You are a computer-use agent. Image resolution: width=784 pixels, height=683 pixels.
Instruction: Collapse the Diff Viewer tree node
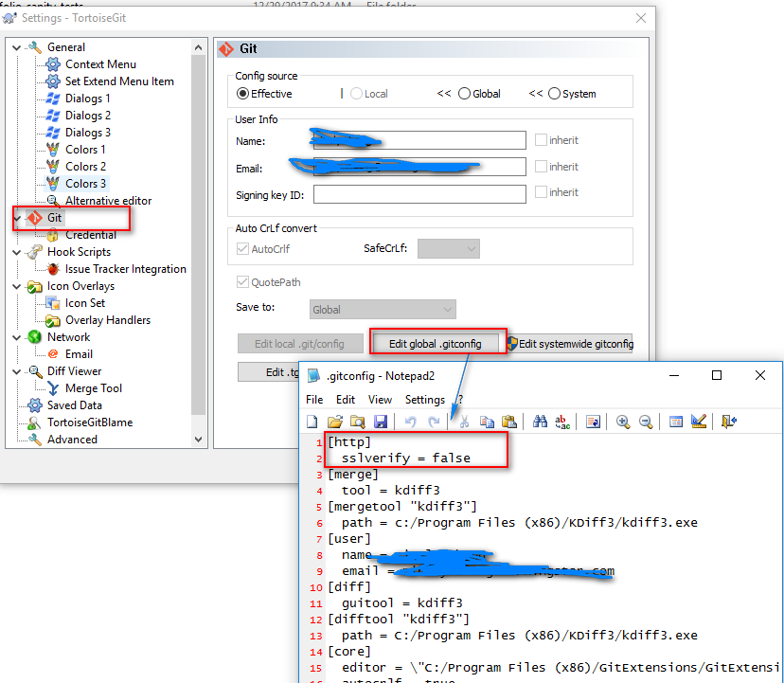(x=16, y=371)
